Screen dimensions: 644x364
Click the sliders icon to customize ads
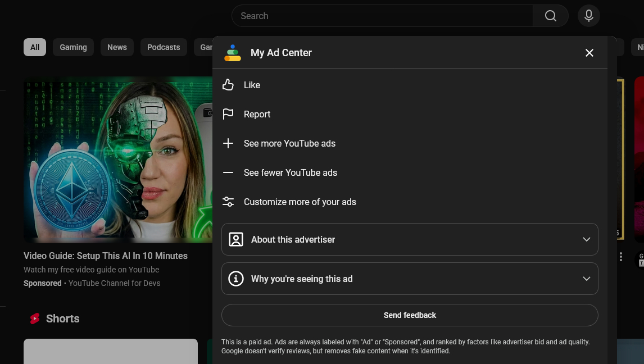(x=228, y=202)
